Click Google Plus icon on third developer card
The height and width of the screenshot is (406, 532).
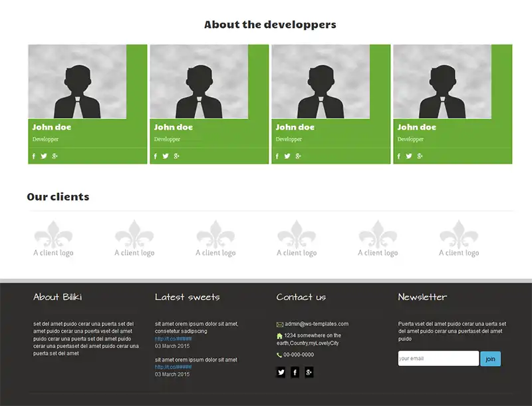(298, 156)
